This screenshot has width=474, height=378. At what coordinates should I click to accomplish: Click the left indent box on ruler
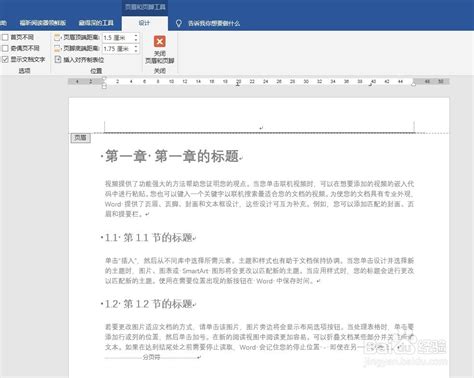104,87
